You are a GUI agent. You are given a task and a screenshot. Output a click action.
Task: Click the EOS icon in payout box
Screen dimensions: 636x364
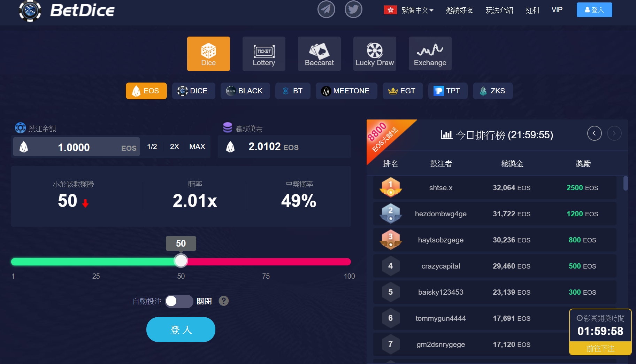coord(230,147)
